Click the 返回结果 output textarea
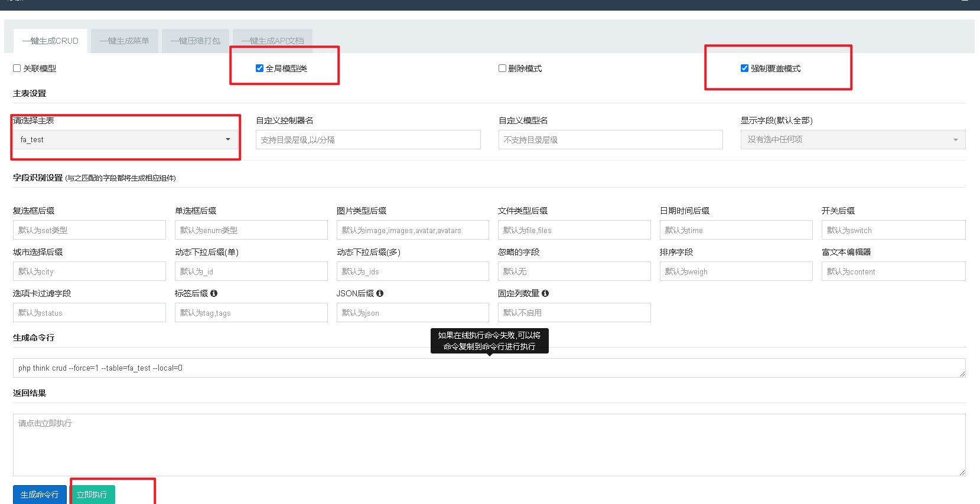 (489, 445)
